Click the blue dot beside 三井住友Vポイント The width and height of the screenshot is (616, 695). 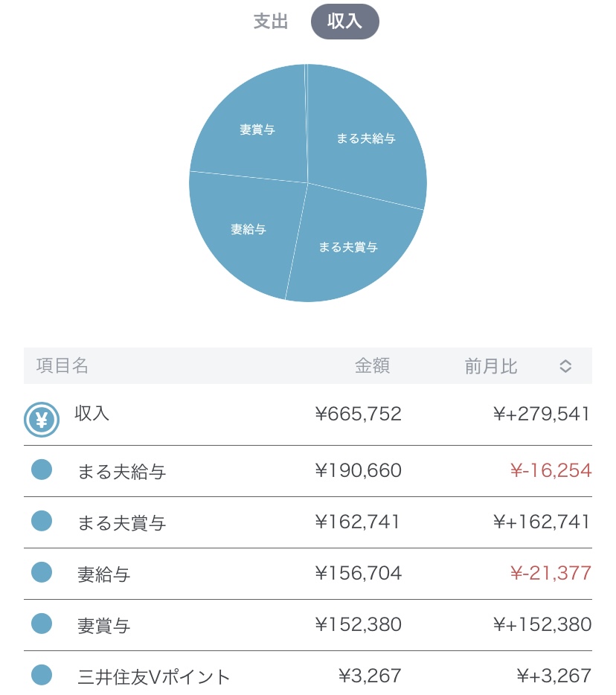coord(42,676)
